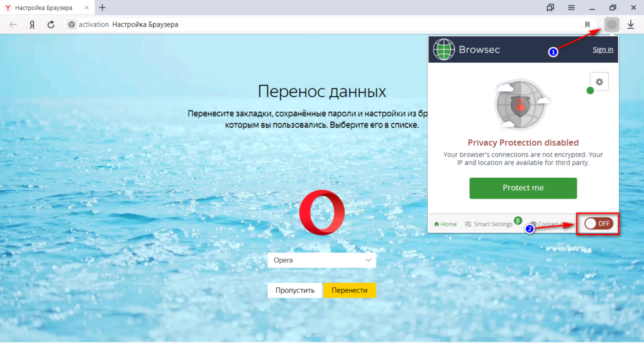Viewport: 644px width, 362px height.
Task: Click the green Protect me button
Action: 523,188
